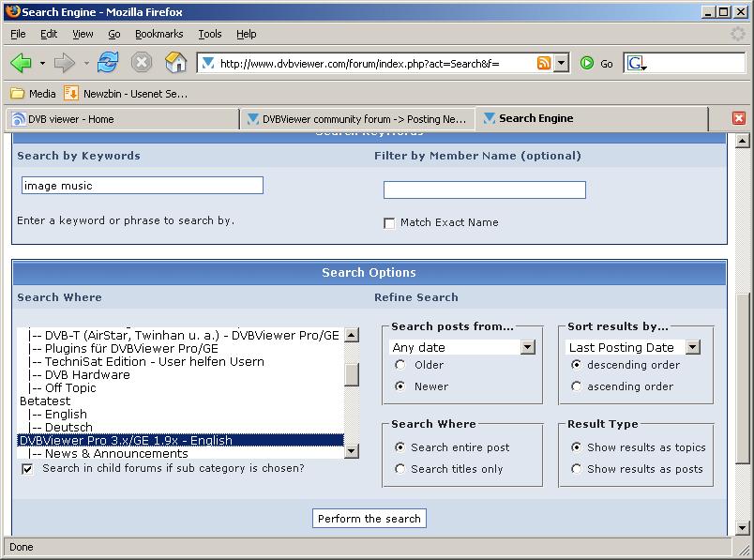Select Show results as posts
Viewport: 754px width, 560px height.
(x=576, y=469)
